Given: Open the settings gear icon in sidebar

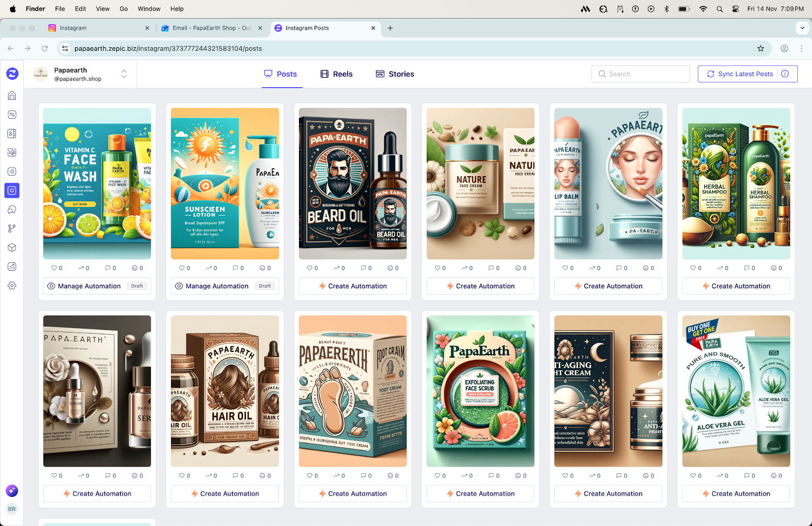Looking at the screenshot, I should click(x=12, y=286).
